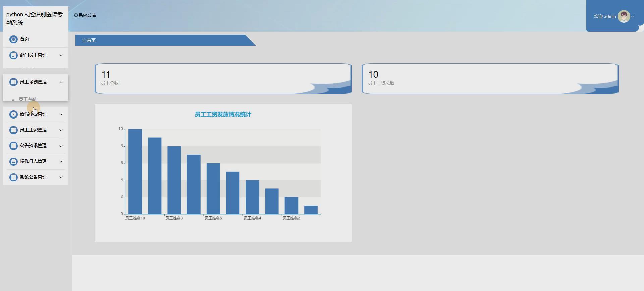
Task: Expand the 员工工资管理 chevron
Action: [x=61, y=130]
